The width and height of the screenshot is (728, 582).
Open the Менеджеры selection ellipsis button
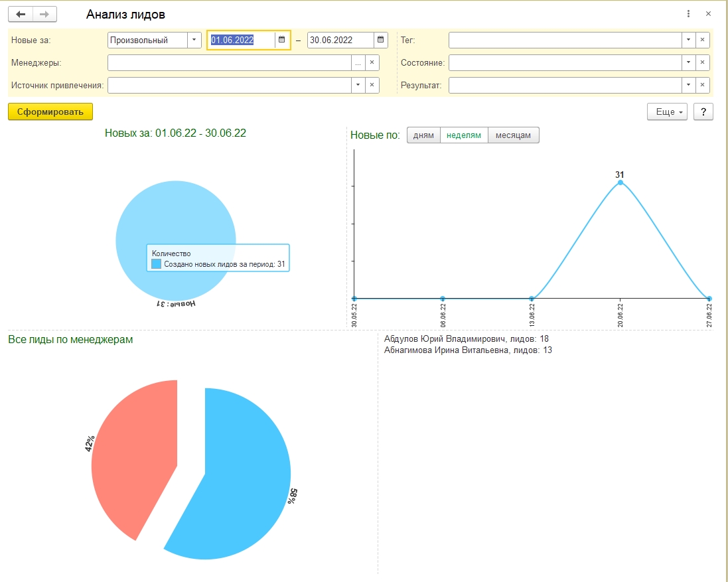click(x=358, y=62)
